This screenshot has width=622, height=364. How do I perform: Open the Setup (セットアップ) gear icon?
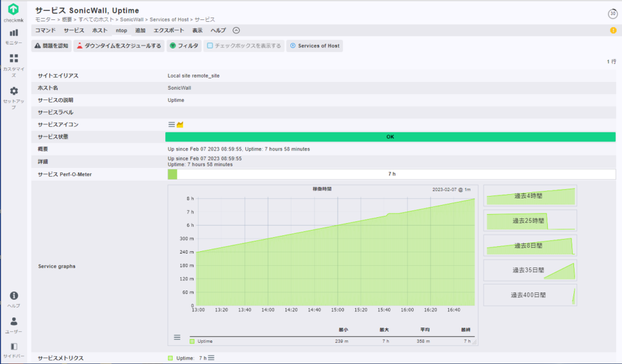pos(13,91)
